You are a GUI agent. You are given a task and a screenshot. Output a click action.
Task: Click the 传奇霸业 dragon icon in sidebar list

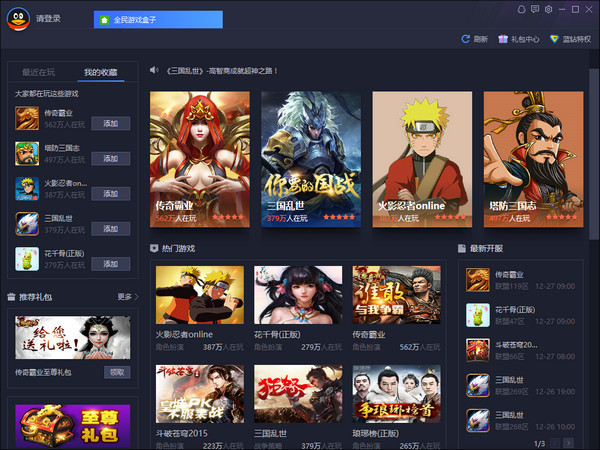(27, 119)
